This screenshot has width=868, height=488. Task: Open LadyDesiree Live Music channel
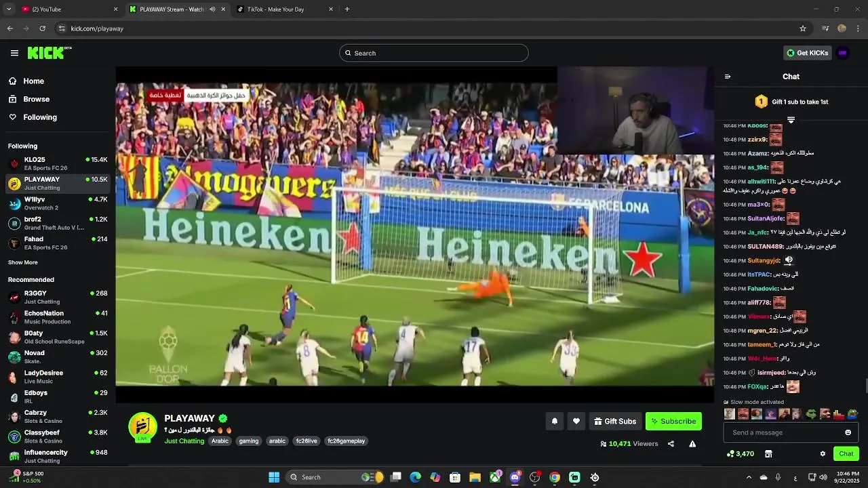[58, 377]
